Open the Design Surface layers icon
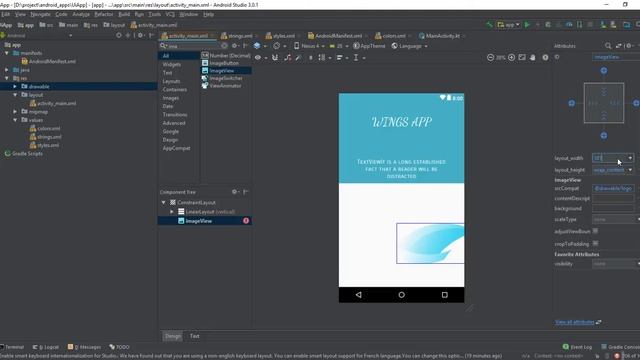Screen dimensions: 640x360 point(257,46)
